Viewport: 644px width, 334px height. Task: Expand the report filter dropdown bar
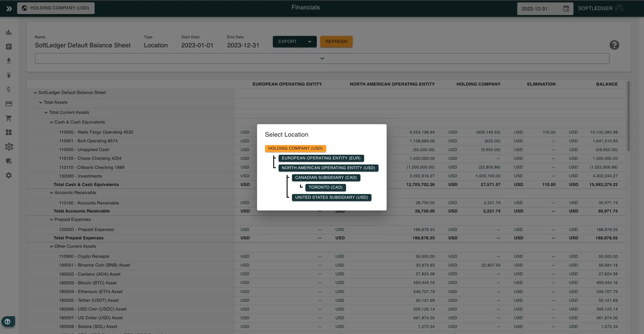[x=322, y=58]
